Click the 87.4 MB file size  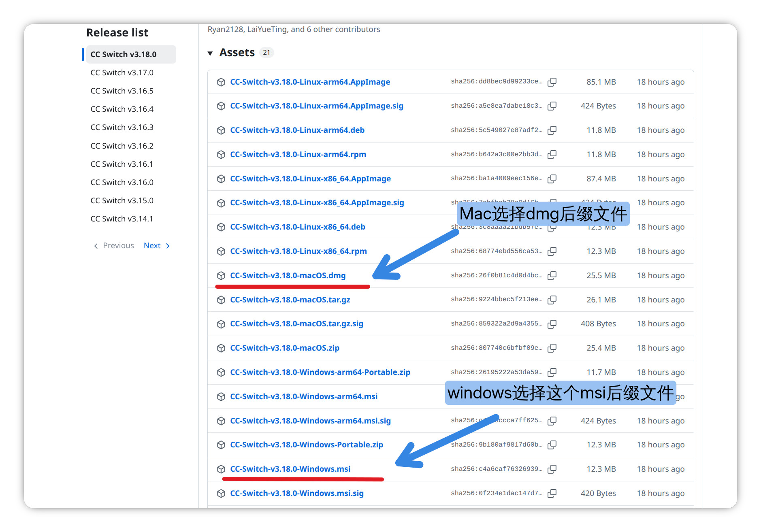tap(601, 179)
